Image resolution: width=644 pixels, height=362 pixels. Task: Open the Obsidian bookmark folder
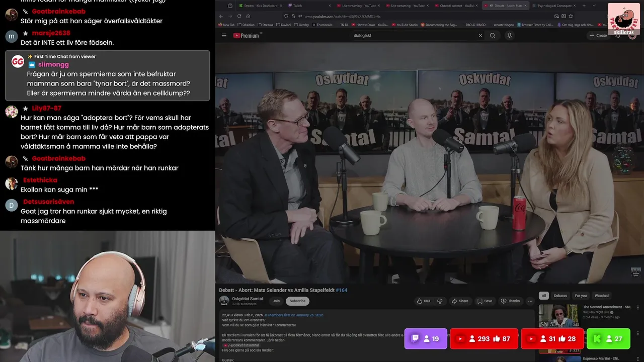[x=246, y=25]
